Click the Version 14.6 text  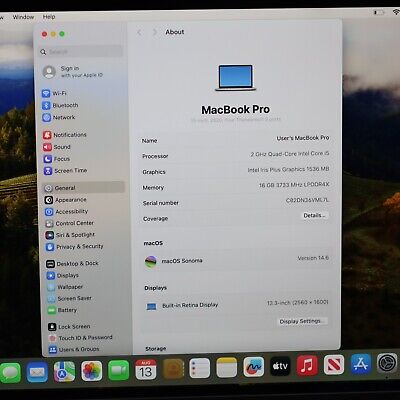click(313, 258)
